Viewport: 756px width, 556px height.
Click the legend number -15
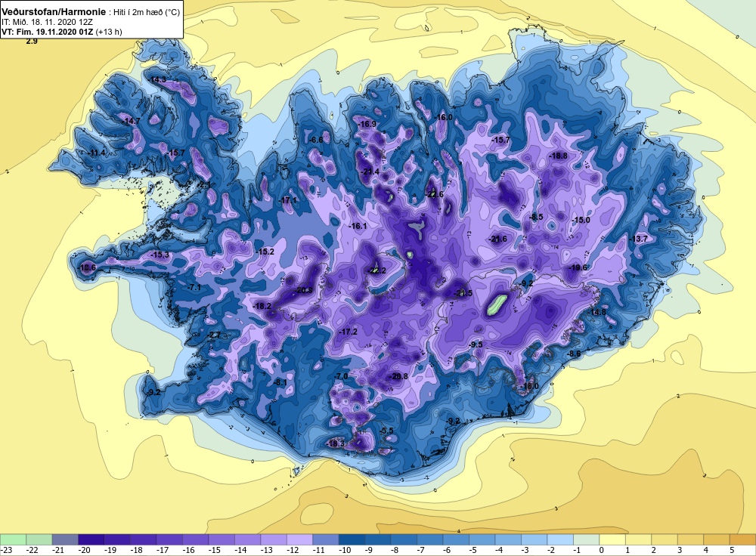[x=215, y=550]
